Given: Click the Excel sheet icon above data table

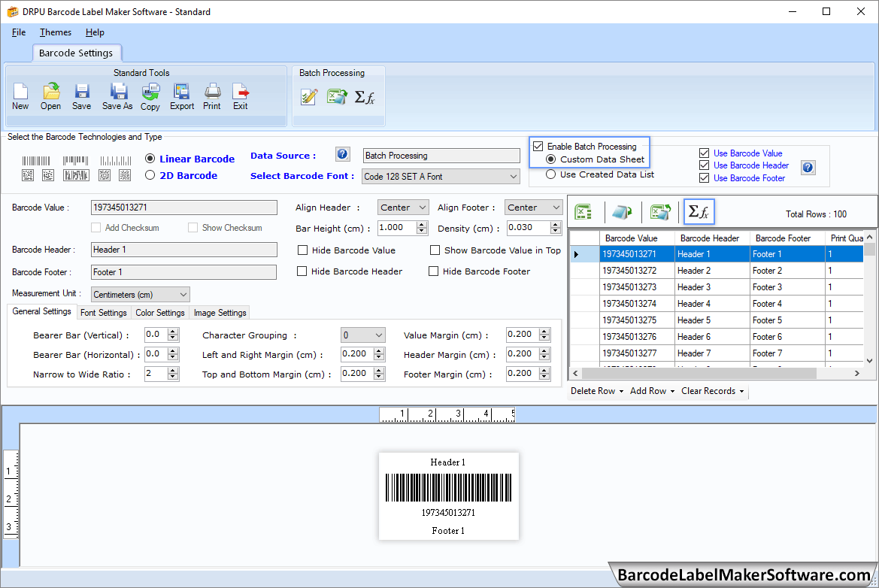Looking at the screenshot, I should point(583,213).
